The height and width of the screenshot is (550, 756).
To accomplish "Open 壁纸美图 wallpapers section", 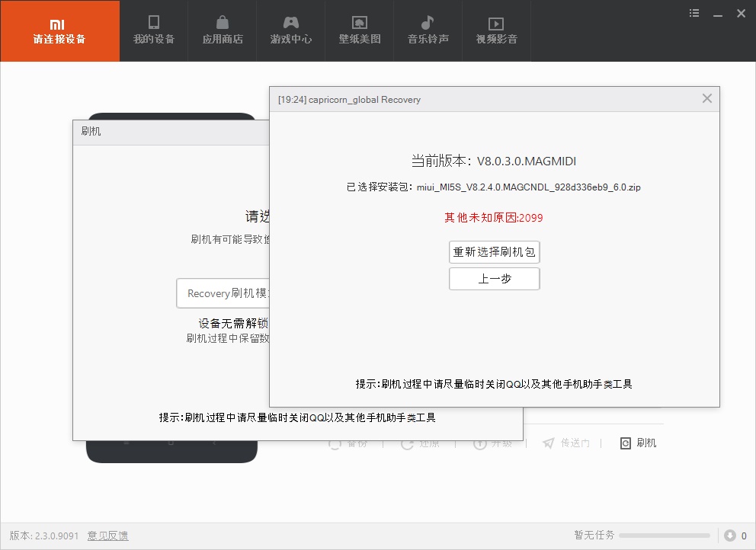I will click(360, 30).
